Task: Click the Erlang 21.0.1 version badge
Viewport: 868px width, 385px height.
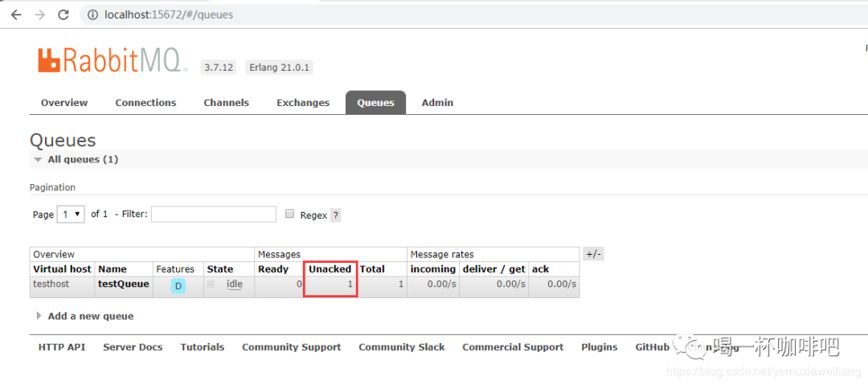Action: click(280, 68)
